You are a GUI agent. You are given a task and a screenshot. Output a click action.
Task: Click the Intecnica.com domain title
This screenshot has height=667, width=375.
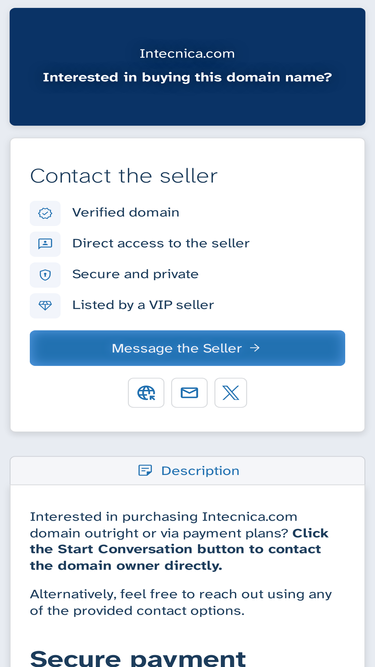point(187,54)
